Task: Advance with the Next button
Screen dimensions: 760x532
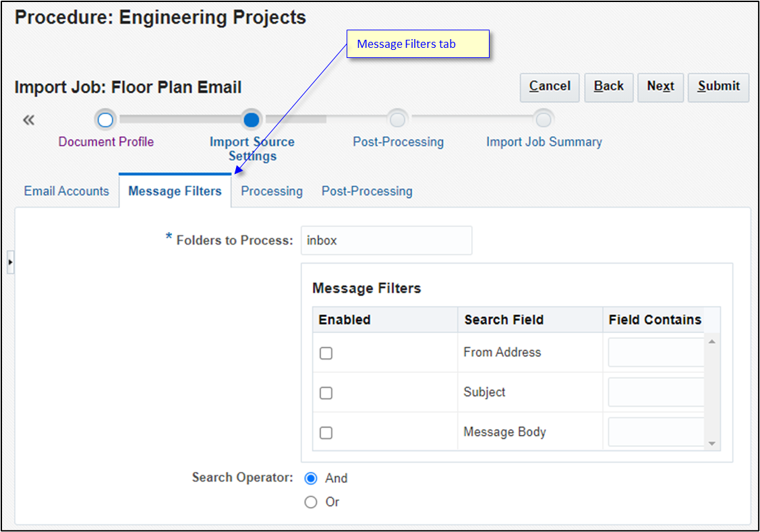Action: click(x=660, y=87)
